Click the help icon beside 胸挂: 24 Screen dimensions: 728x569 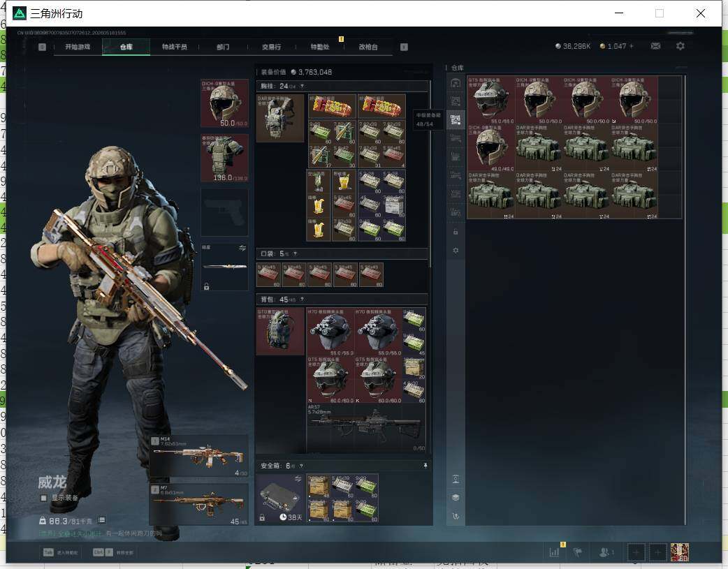tap(302, 87)
